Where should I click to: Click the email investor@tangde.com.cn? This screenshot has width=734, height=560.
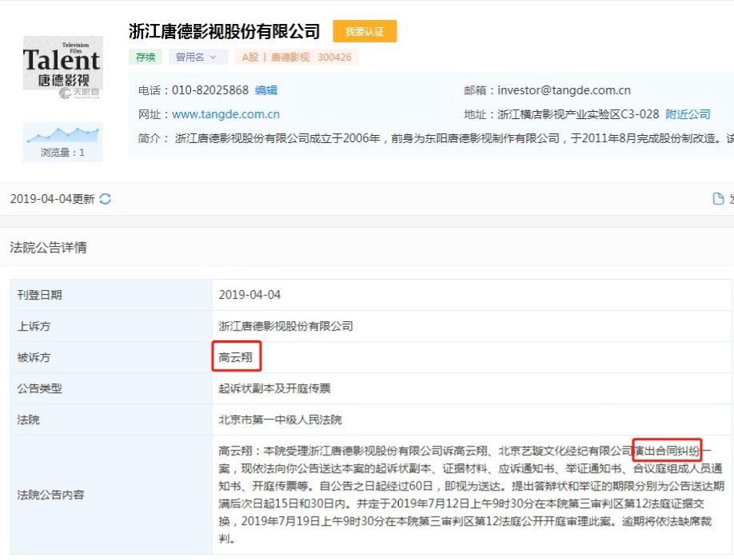click(x=564, y=90)
